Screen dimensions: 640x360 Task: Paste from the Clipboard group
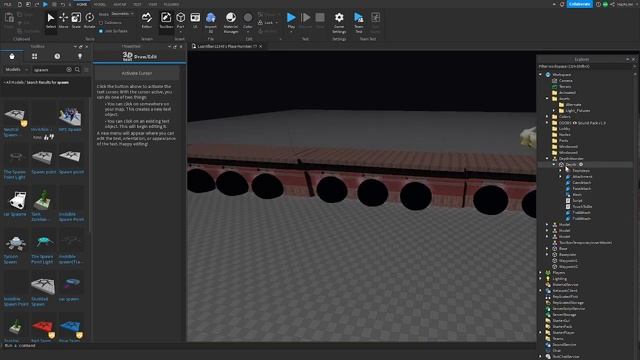(9, 20)
